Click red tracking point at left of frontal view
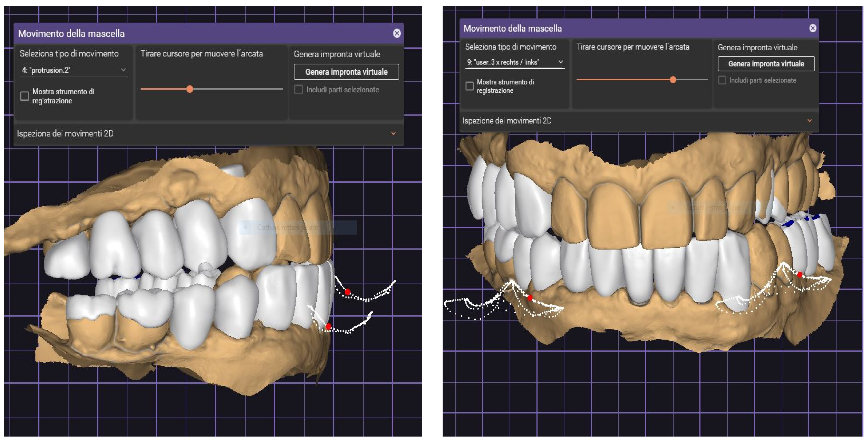The height and width of the screenshot is (443, 868). coord(530,298)
